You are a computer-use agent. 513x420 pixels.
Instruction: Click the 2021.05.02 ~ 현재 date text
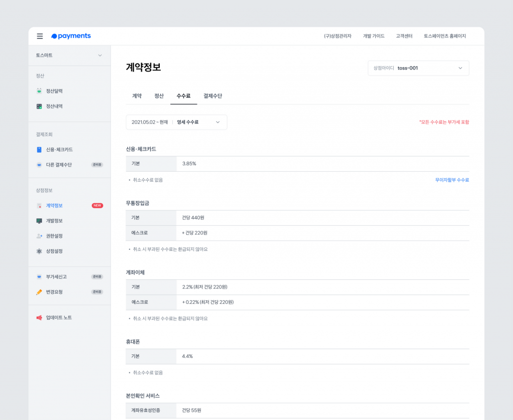(x=150, y=122)
